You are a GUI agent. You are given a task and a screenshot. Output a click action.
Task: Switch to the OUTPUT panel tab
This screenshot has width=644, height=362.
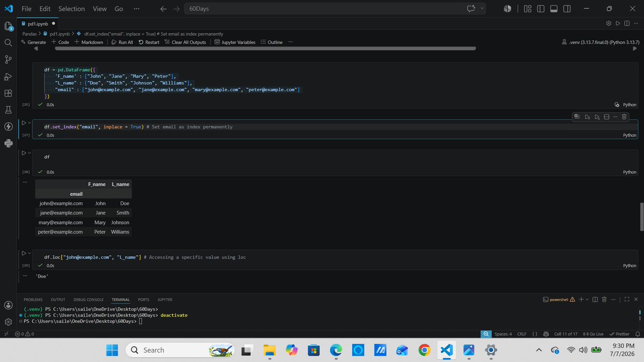pos(58,299)
